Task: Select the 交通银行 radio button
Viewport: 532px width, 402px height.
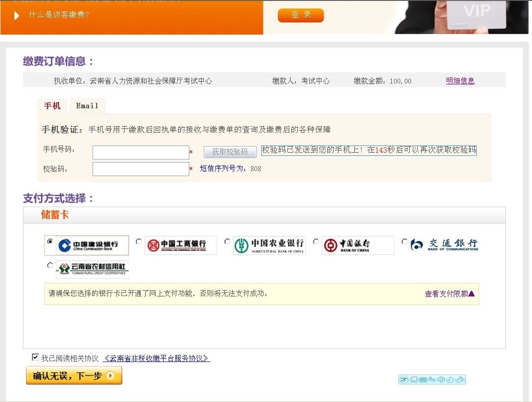Action: [x=404, y=241]
